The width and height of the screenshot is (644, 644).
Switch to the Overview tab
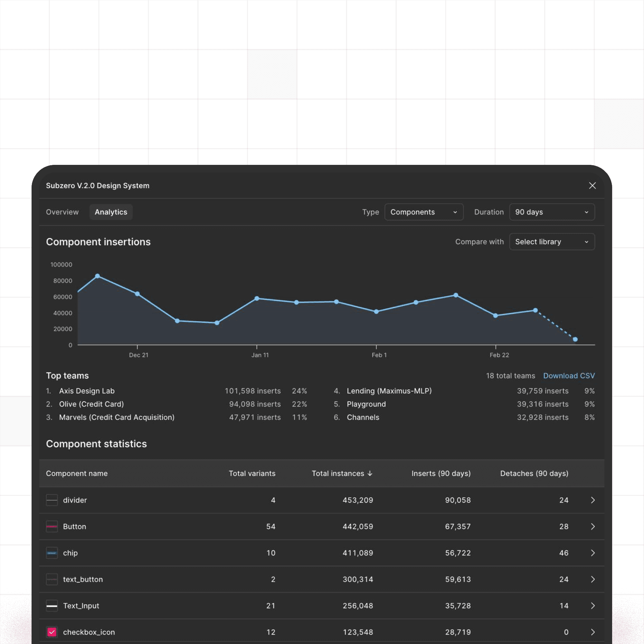pyautogui.click(x=62, y=212)
